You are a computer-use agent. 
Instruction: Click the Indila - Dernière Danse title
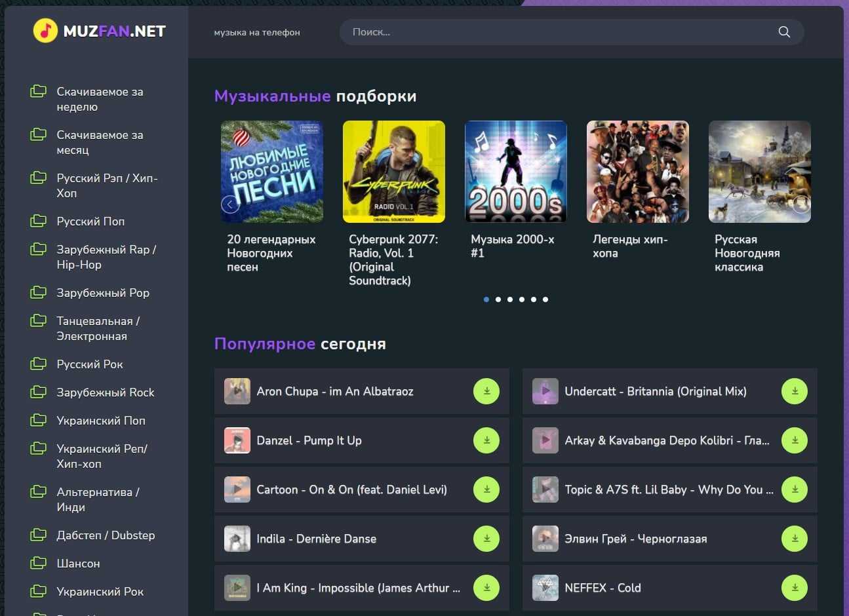point(317,539)
